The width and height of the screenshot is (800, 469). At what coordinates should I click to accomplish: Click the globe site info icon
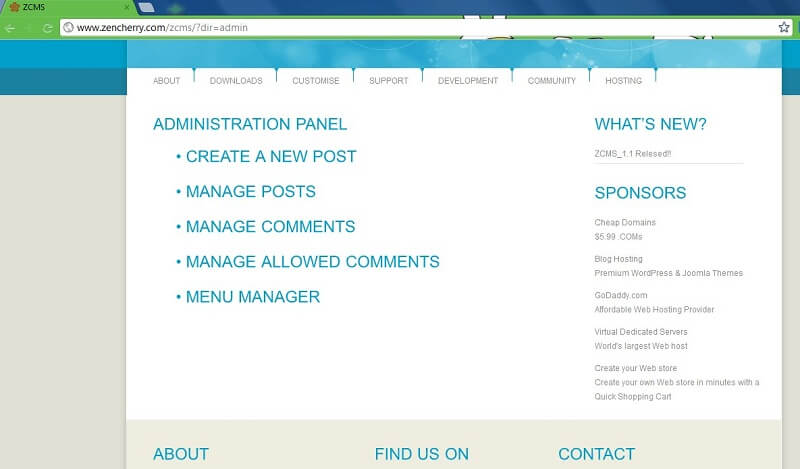tap(68, 28)
